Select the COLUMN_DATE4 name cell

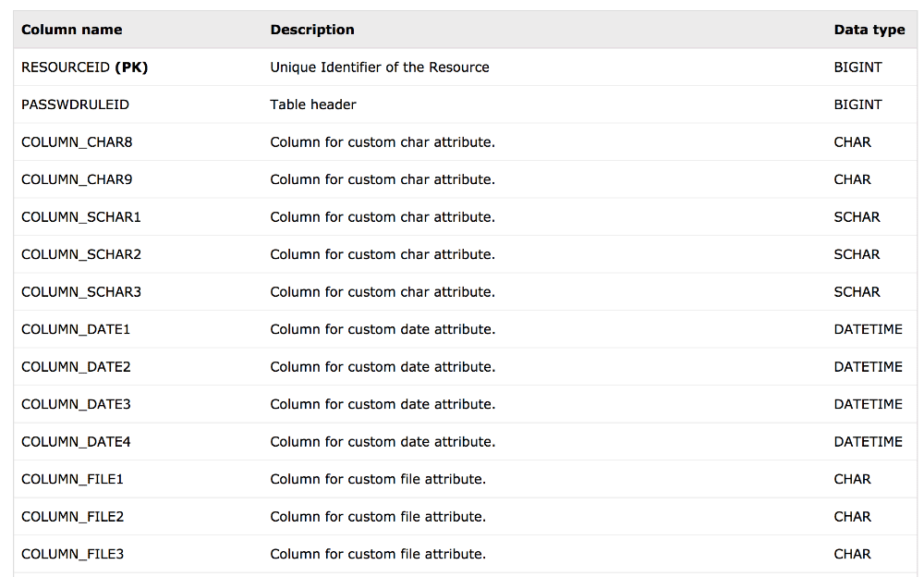point(76,442)
